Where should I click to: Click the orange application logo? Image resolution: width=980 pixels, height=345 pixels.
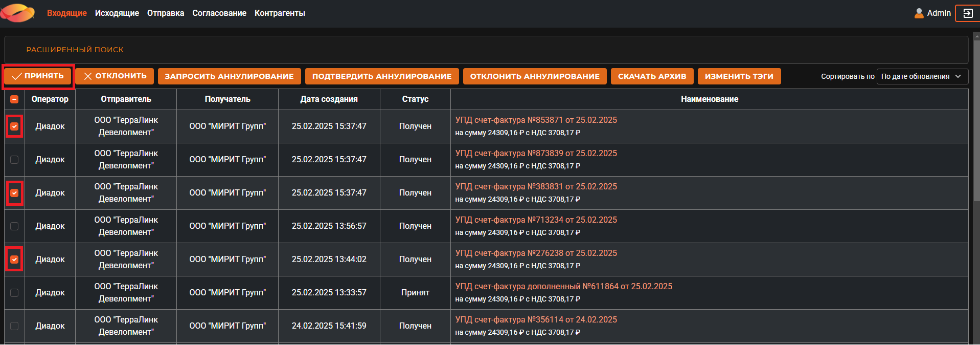click(18, 13)
